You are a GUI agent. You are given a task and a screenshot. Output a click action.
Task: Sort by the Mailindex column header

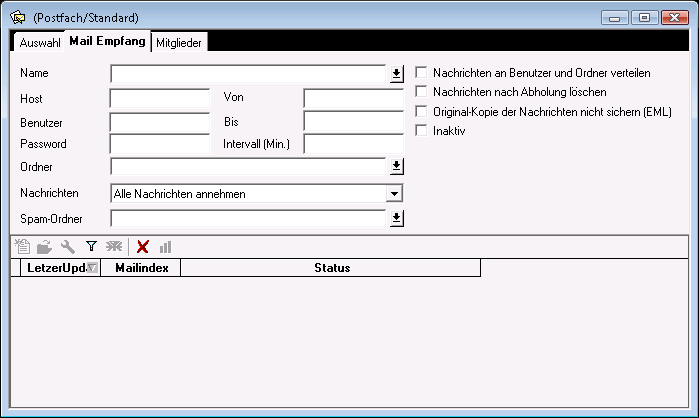click(141, 268)
